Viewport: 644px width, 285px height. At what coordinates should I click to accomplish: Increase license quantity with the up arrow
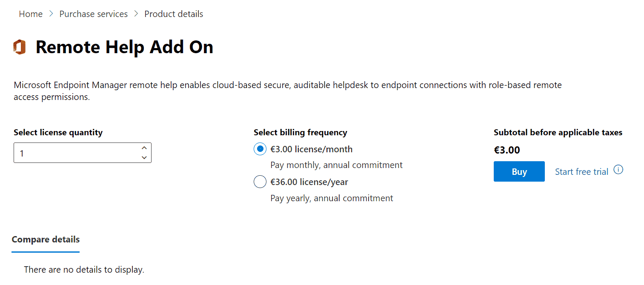(x=144, y=148)
